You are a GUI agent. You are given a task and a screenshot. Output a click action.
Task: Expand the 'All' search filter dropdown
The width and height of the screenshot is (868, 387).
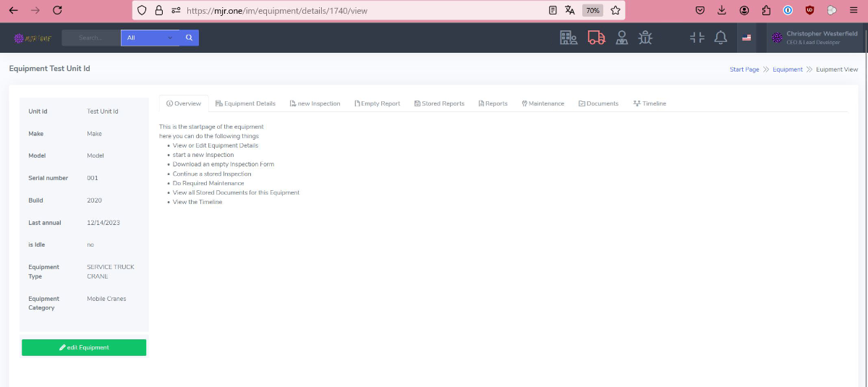coord(150,38)
